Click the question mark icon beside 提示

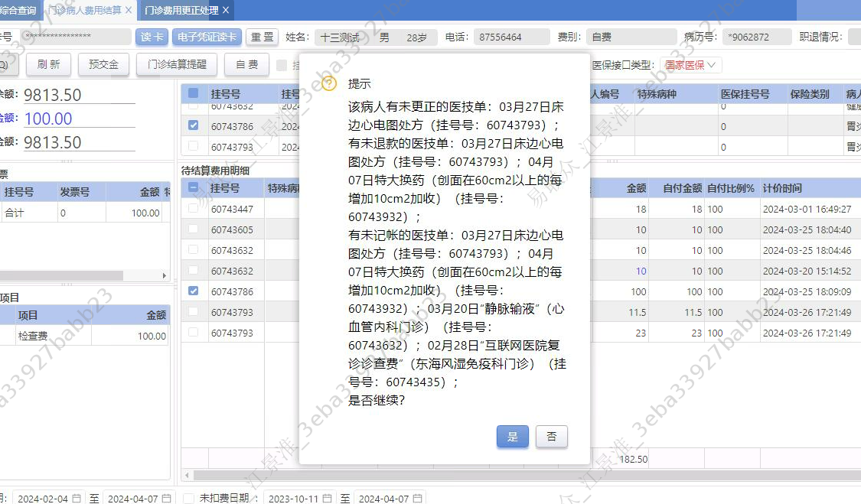point(328,83)
